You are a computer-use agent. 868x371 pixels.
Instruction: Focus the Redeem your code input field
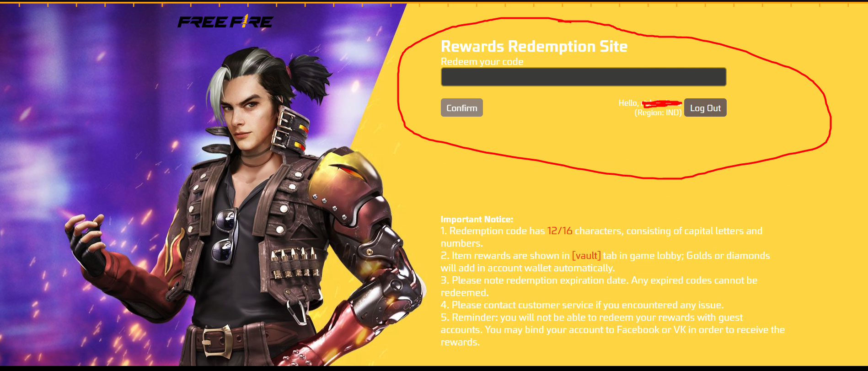(584, 77)
